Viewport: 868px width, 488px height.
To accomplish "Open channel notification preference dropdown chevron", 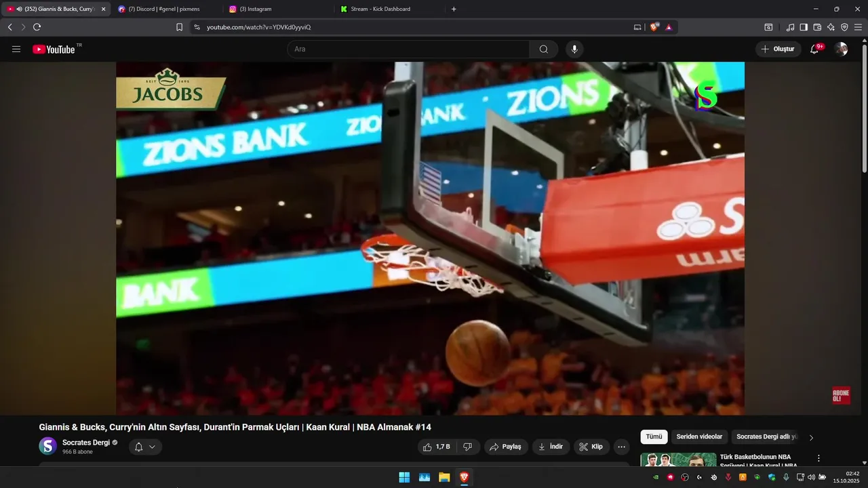I will [152, 447].
